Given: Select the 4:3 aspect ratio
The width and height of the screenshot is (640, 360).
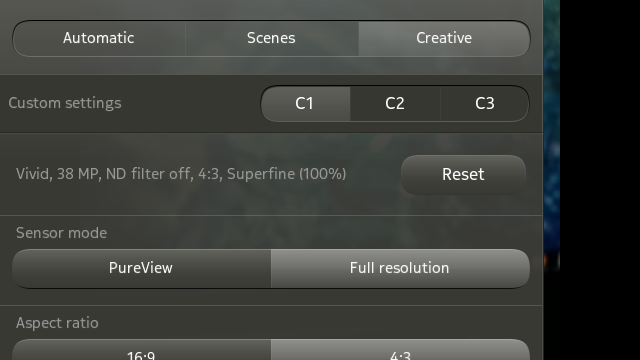Looking at the screenshot, I should click(400, 350).
